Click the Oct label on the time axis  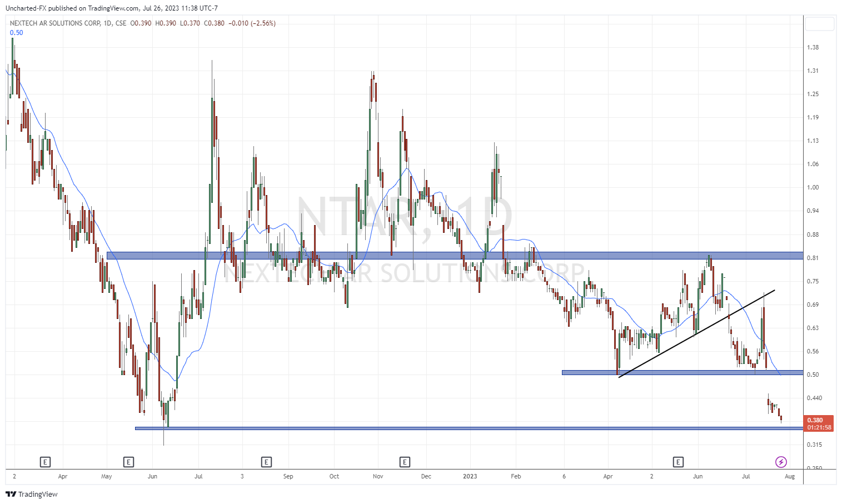pyautogui.click(x=334, y=476)
